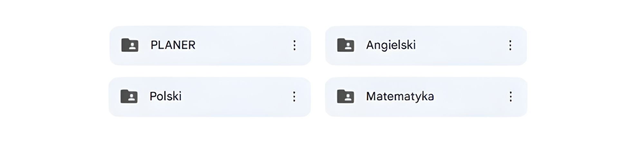
Task: Click white gap between Angielski and Matematyka cards
Action: tap(426, 71)
